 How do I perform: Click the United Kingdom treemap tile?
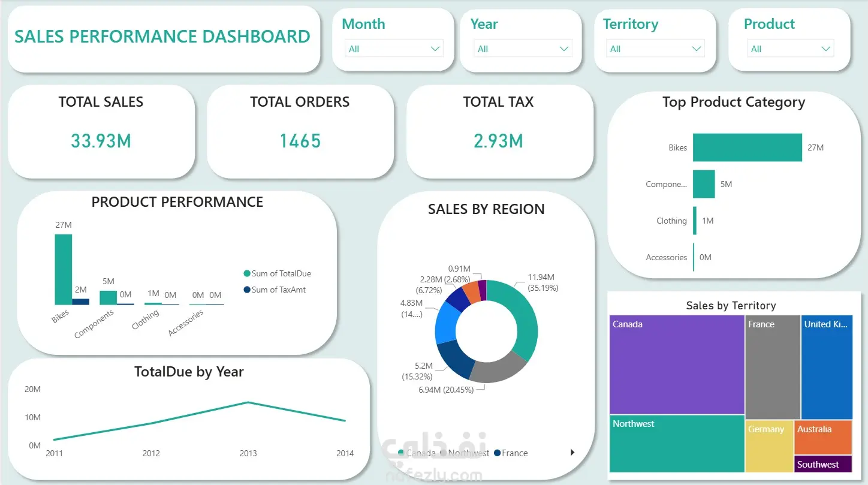[x=827, y=367]
